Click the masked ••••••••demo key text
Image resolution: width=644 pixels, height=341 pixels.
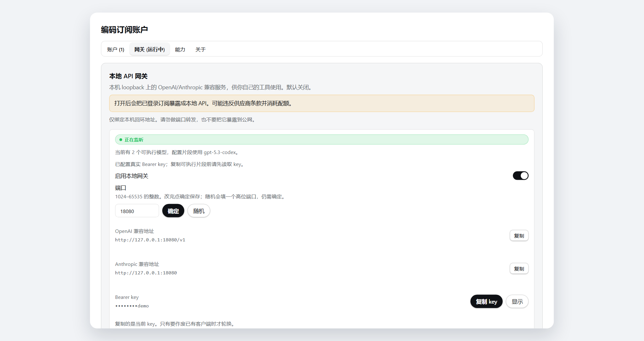(x=132, y=306)
